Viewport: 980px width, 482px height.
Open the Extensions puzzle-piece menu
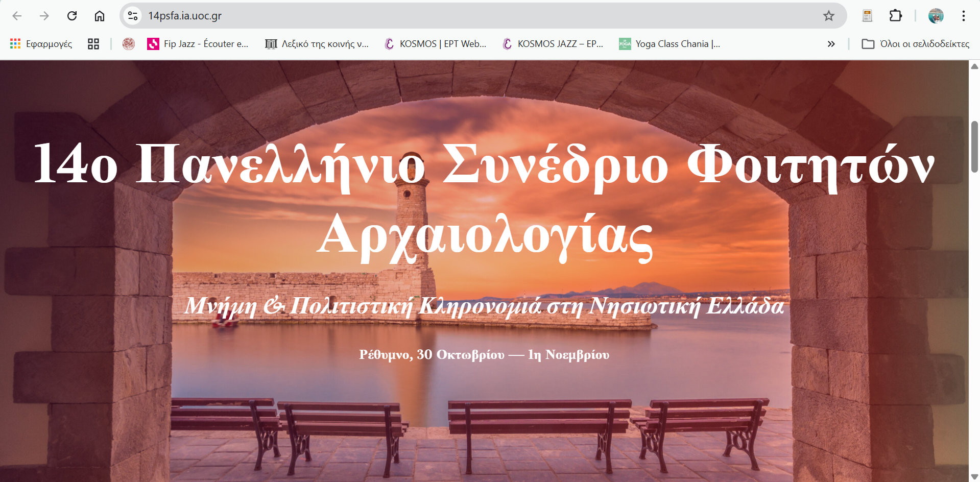tap(895, 16)
